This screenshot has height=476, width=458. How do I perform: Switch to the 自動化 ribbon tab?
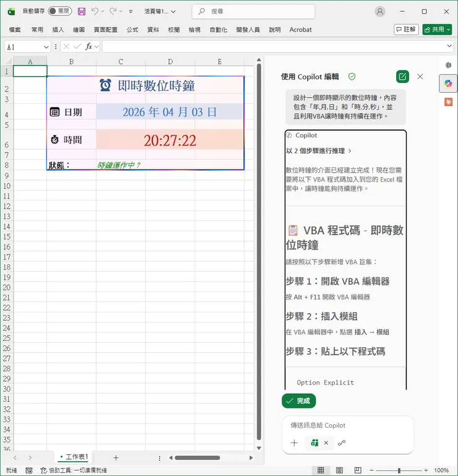coord(218,30)
